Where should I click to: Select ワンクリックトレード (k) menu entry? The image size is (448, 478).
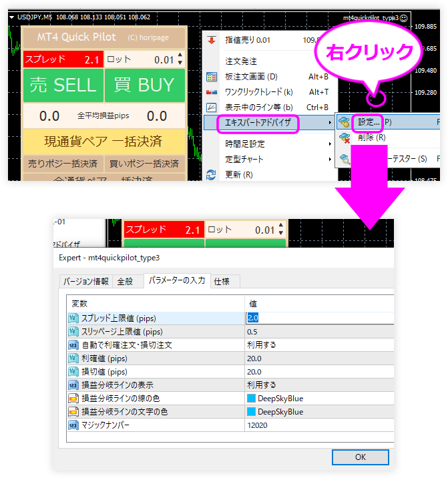coord(259,92)
